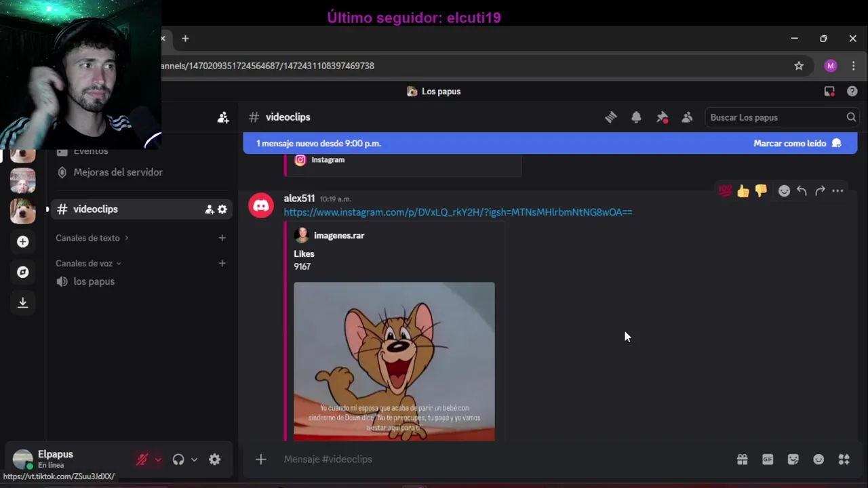The image size is (868, 488).
Task: Create channel in Canales de texto
Action: coord(222,238)
